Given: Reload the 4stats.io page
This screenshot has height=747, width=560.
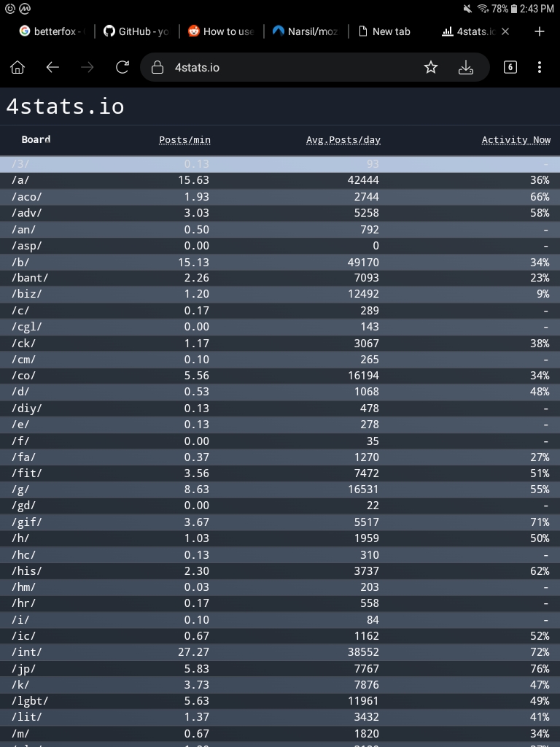Looking at the screenshot, I should (122, 67).
